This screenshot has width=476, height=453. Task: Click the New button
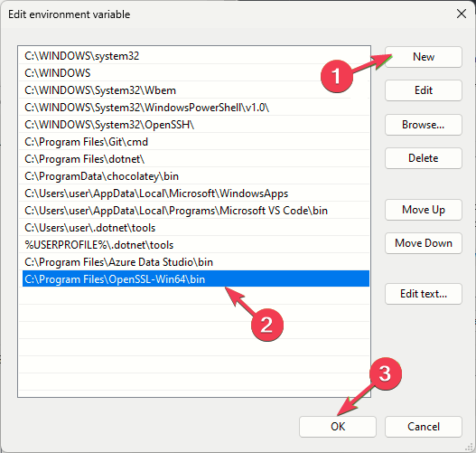pyautogui.click(x=424, y=57)
